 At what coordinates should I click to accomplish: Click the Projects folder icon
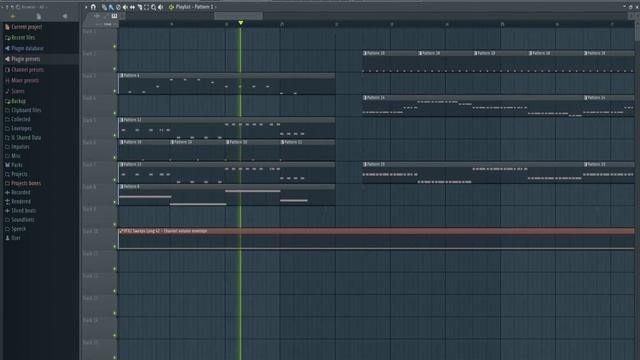click(7, 174)
